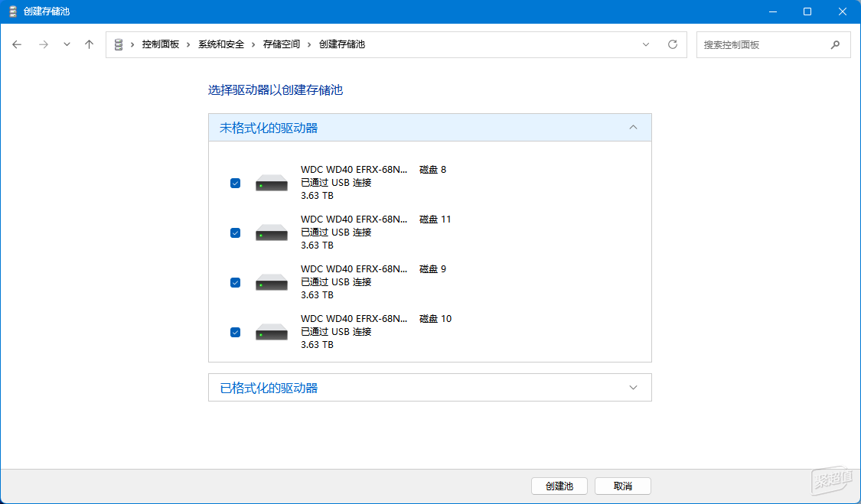861x504 pixels.
Task: Open chevron after 系统和安全 breadcrumb
Action: (253, 44)
